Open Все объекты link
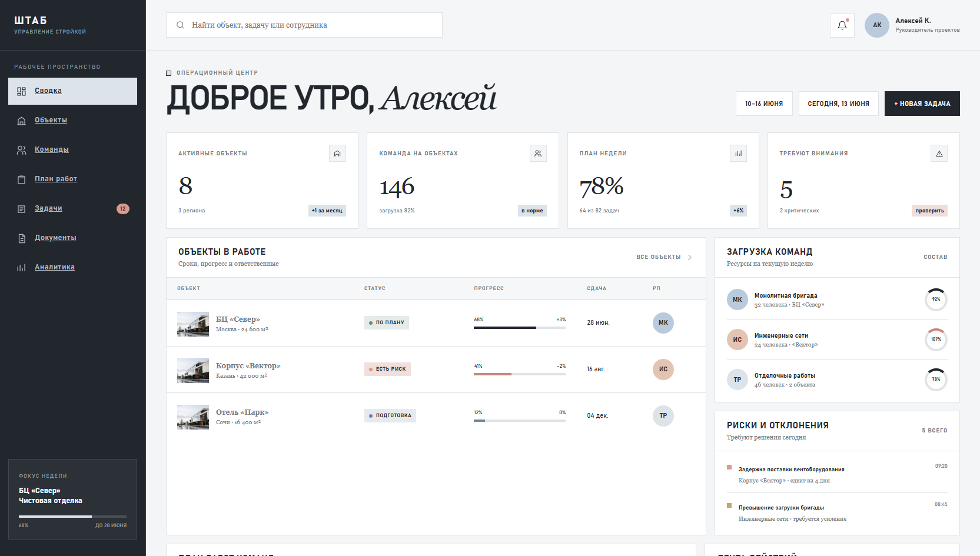Viewport: 980px width, 556px height. 664,257
